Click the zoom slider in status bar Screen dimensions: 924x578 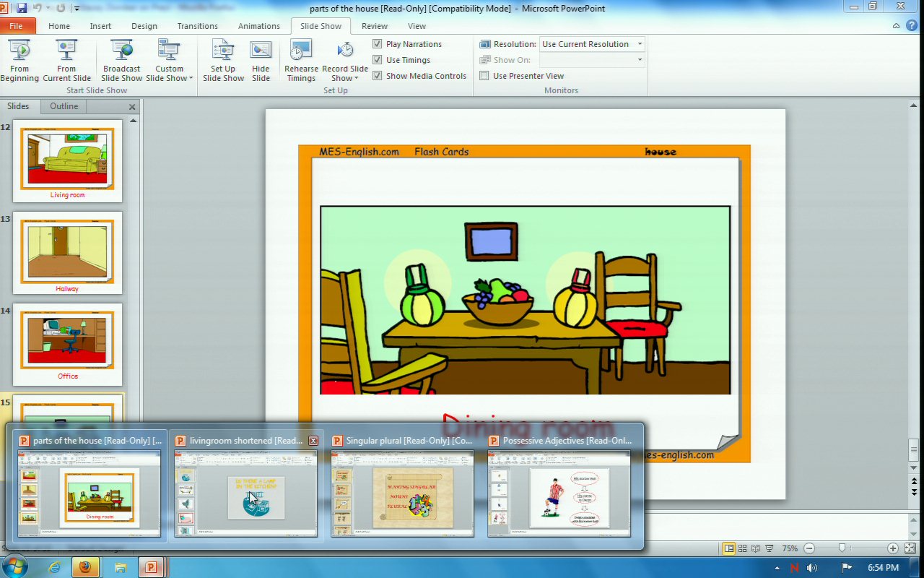pyautogui.click(x=842, y=548)
